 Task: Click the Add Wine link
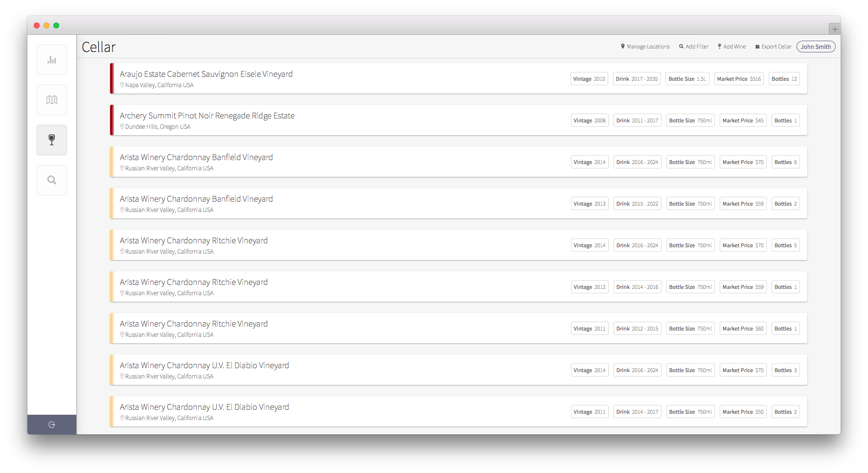(x=732, y=47)
